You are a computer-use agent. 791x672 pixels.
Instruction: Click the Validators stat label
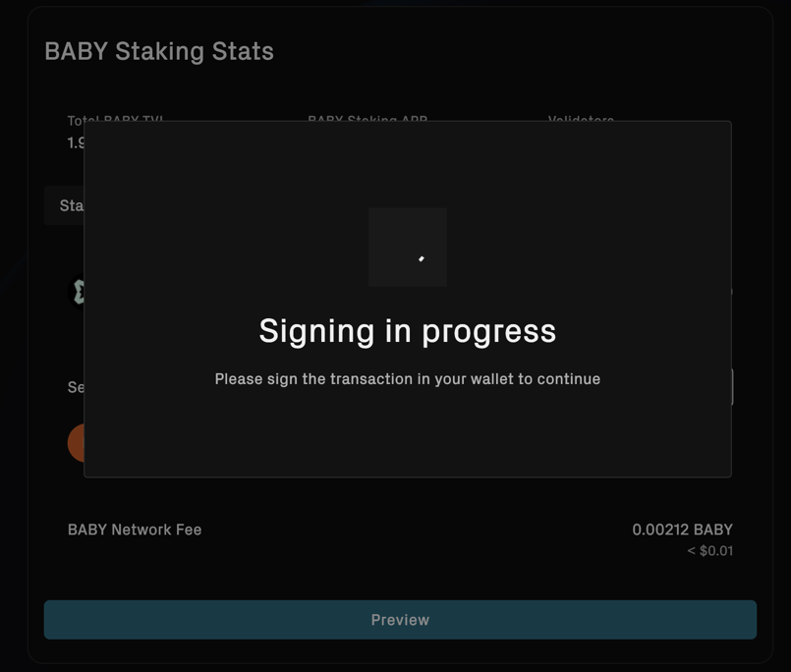pyautogui.click(x=580, y=120)
